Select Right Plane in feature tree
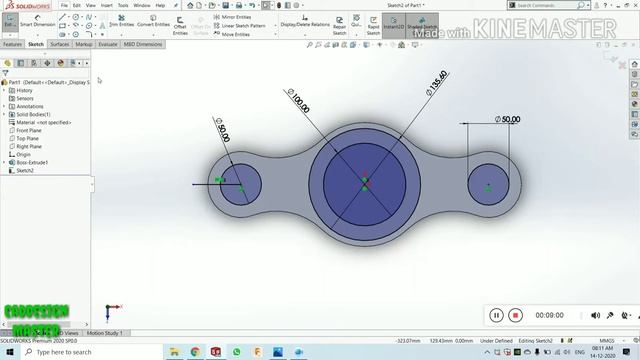The image size is (640, 360). coord(25,146)
